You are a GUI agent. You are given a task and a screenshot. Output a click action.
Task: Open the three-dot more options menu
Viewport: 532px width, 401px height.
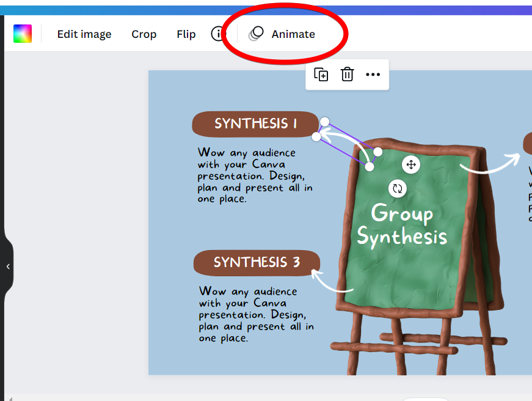[373, 75]
